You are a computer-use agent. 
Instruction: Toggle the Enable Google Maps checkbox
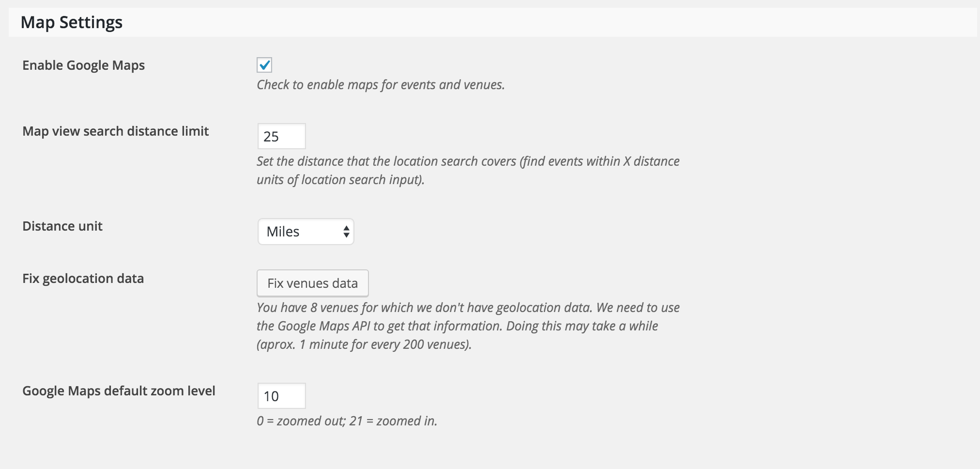pos(264,65)
